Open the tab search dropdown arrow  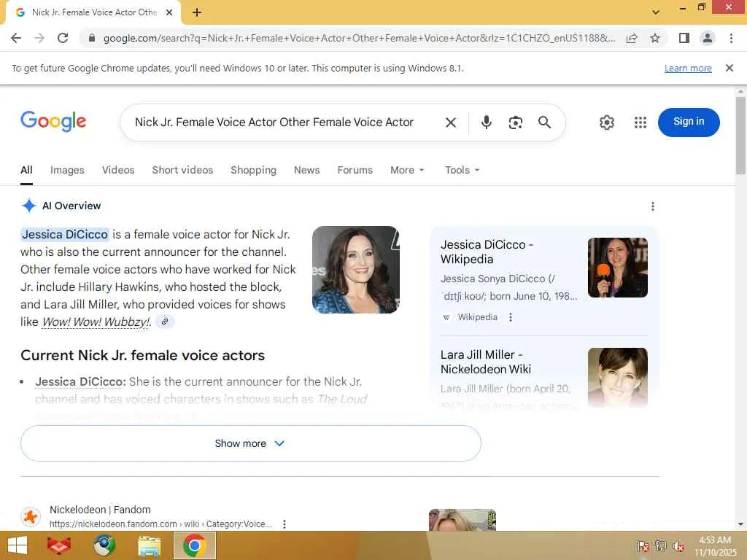tap(656, 12)
